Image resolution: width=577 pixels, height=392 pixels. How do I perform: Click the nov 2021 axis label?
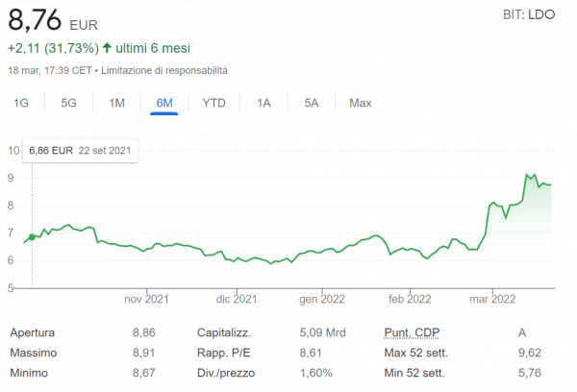[147, 299]
